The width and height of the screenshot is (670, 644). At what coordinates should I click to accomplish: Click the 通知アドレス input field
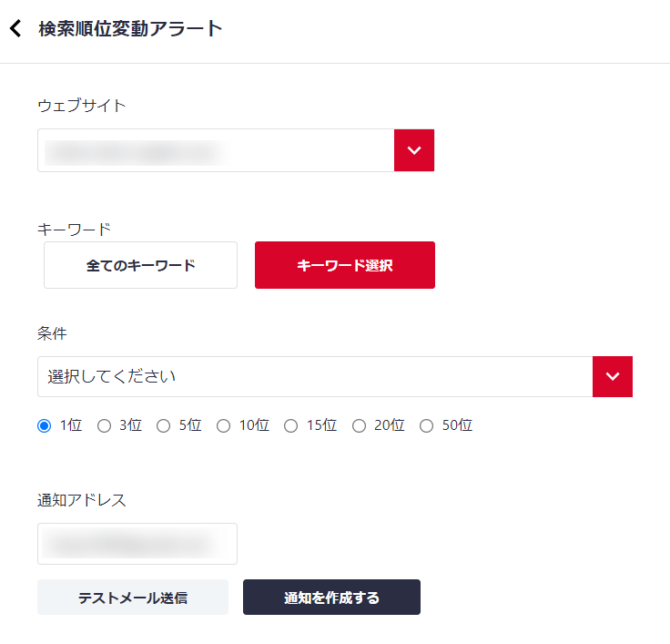(x=137, y=544)
